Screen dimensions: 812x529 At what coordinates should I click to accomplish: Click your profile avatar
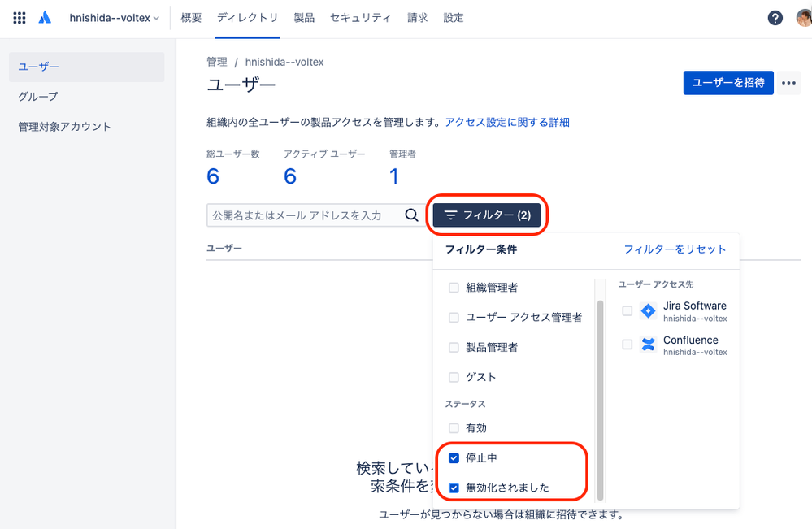click(803, 17)
